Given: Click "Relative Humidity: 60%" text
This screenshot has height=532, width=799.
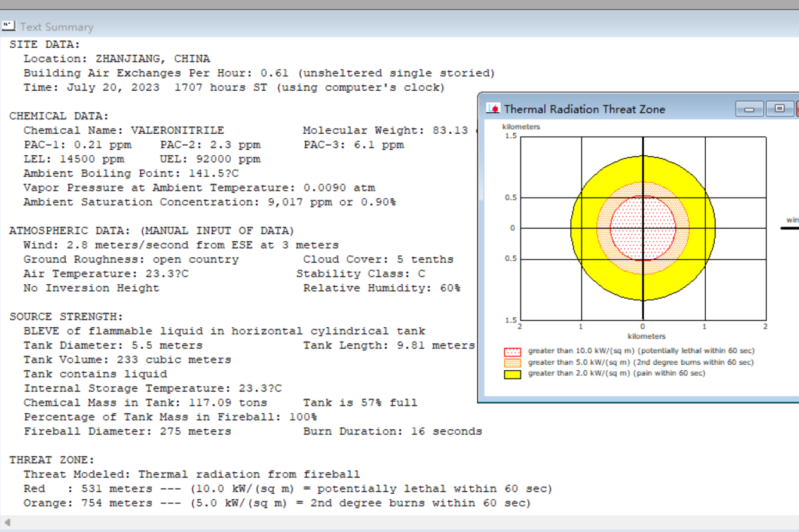Looking at the screenshot, I should click(382, 288).
